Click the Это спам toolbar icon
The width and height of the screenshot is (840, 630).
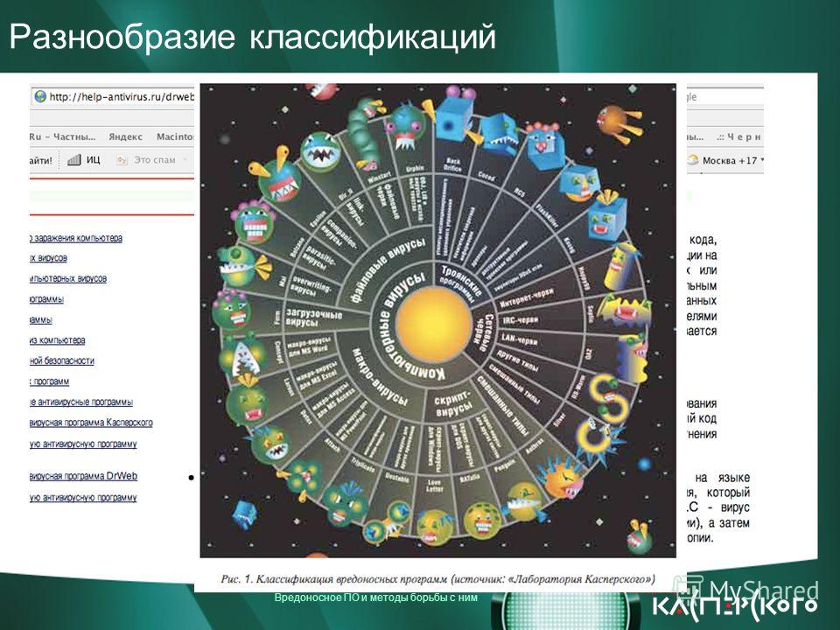(x=122, y=159)
